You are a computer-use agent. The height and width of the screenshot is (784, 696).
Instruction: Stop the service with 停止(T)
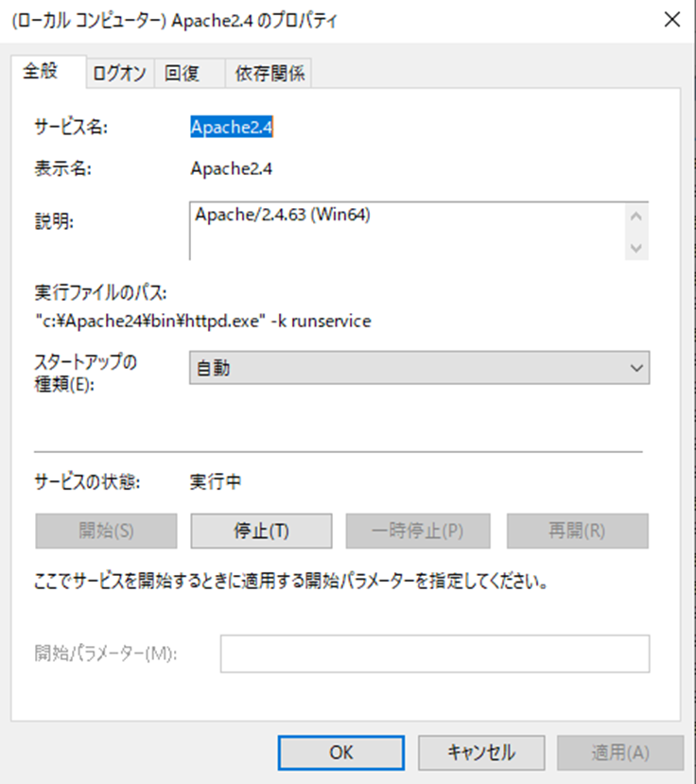coord(261,531)
